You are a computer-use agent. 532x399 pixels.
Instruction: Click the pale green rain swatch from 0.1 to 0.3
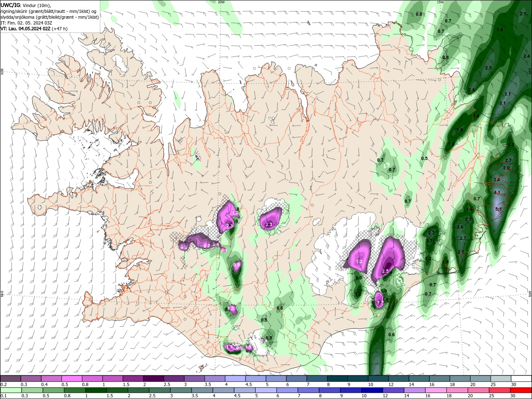click(x=11, y=390)
